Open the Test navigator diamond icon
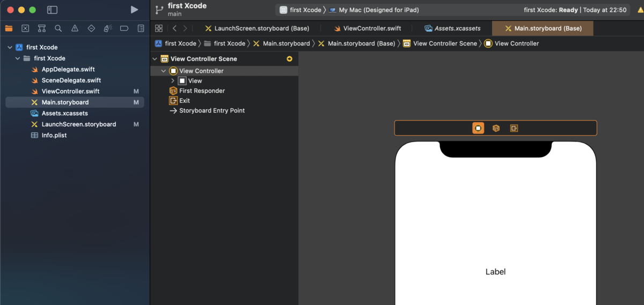 tap(91, 28)
